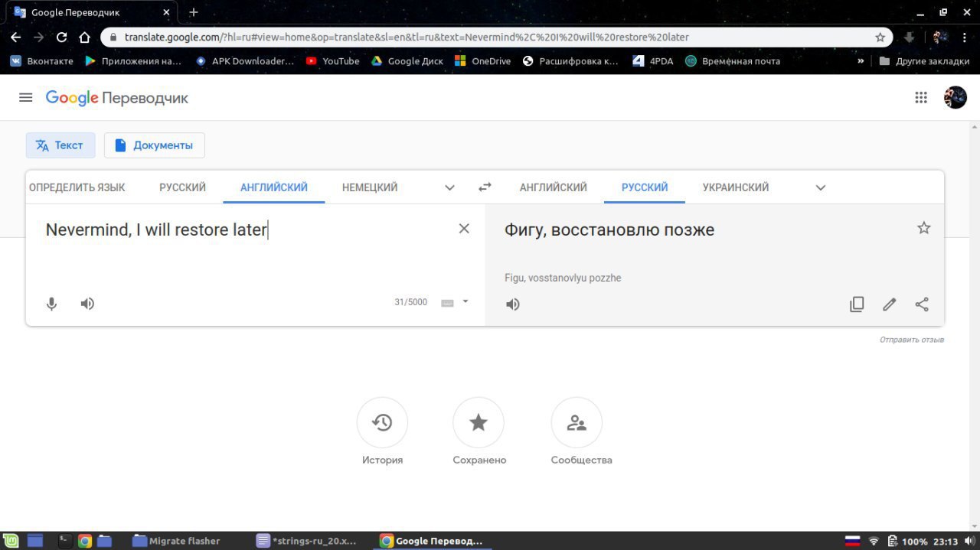Viewport: 980px width, 550px height.
Task: Select Английский as target language
Action: pyautogui.click(x=554, y=187)
